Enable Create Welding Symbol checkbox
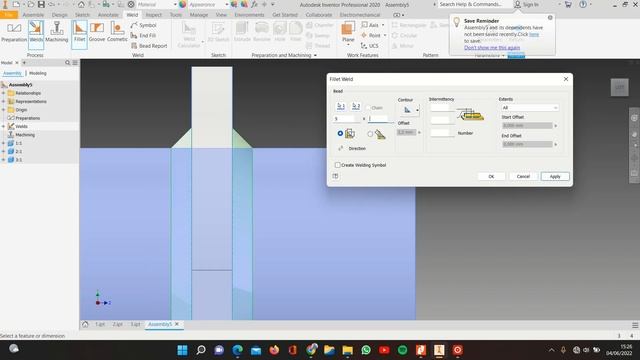The height and width of the screenshot is (360, 640). tap(338, 165)
